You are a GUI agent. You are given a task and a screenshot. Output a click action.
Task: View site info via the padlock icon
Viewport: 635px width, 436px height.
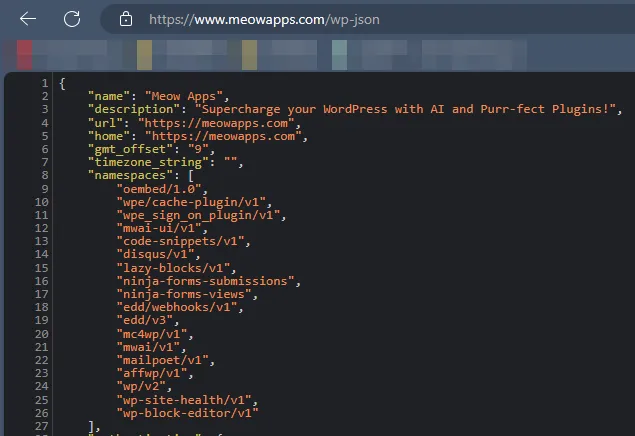(x=126, y=19)
